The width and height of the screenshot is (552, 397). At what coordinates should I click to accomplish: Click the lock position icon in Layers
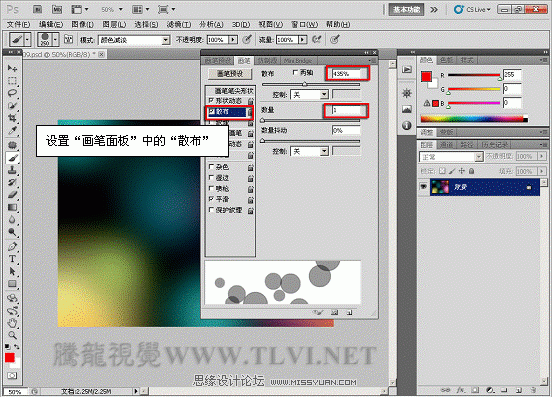(x=462, y=171)
